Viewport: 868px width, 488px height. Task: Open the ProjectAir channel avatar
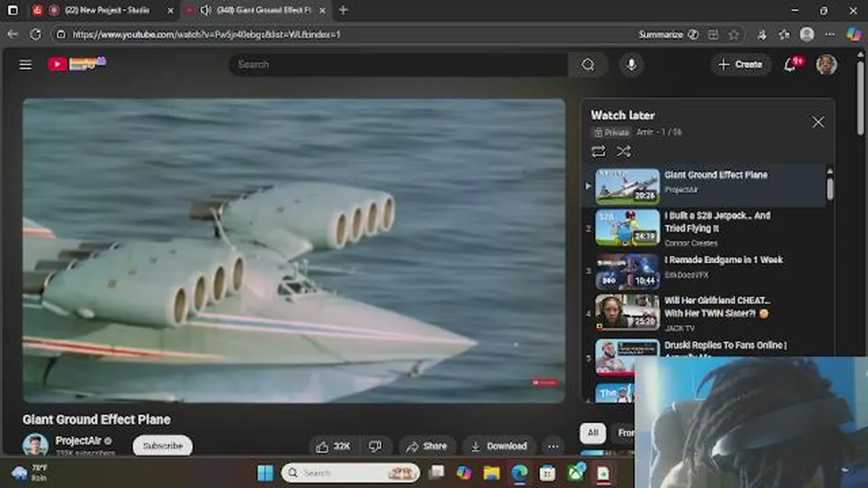point(35,445)
